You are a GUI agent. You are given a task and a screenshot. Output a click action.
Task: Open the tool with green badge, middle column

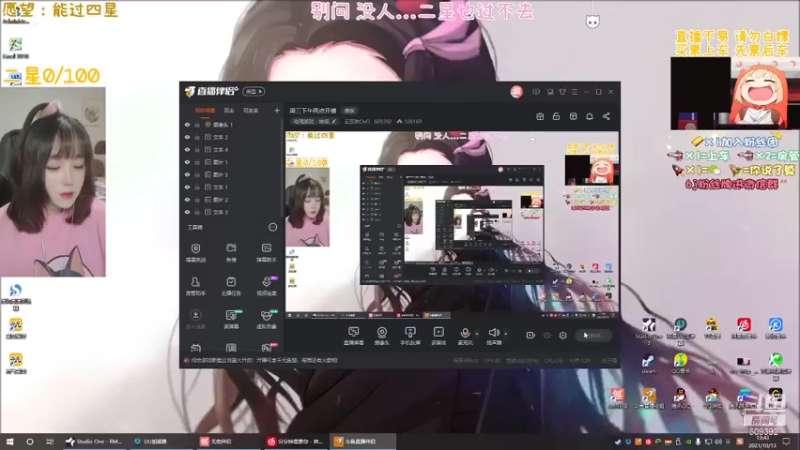coord(231,318)
